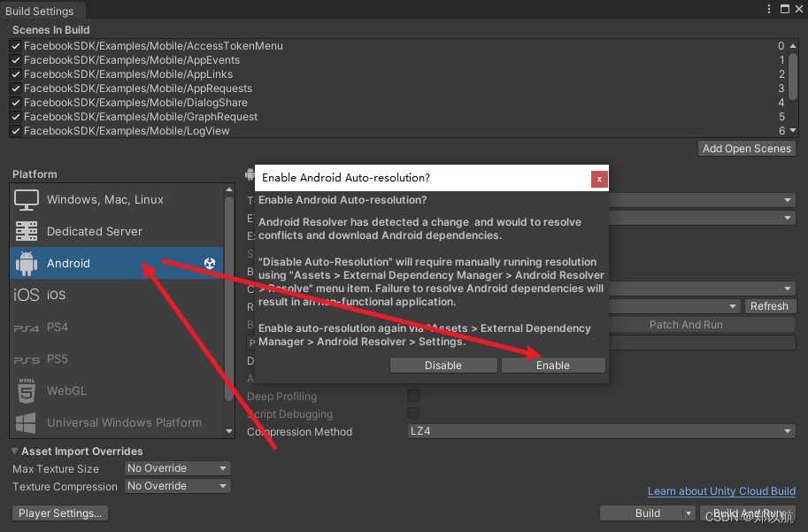Screen dimensions: 808x532
Task: Uncheck the AppRequests scene checkbox
Action: 16,89
